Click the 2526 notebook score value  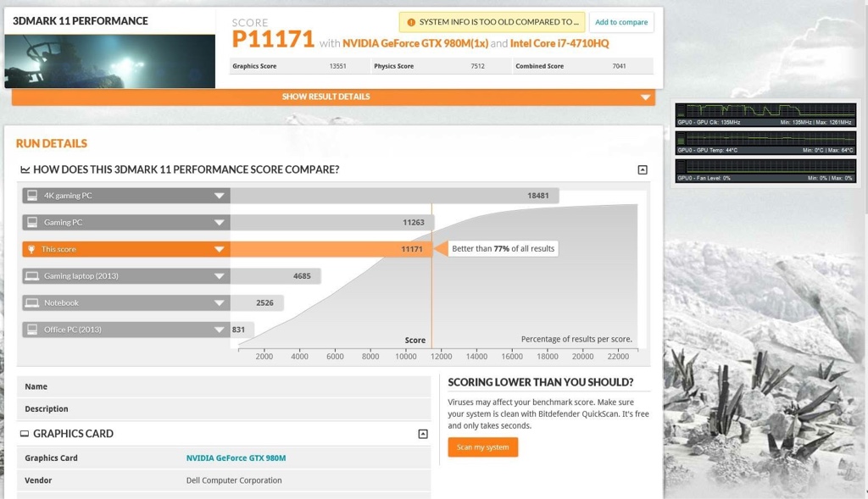click(264, 302)
